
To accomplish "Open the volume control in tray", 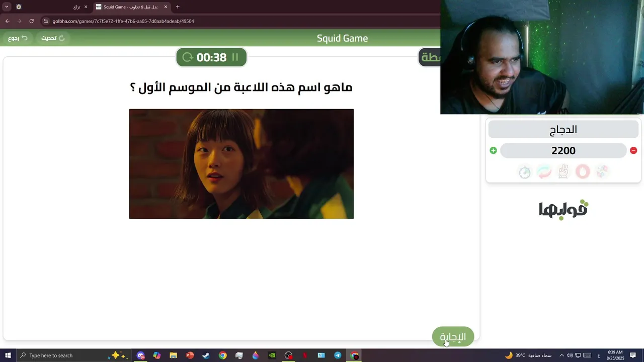I will coord(569,355).
